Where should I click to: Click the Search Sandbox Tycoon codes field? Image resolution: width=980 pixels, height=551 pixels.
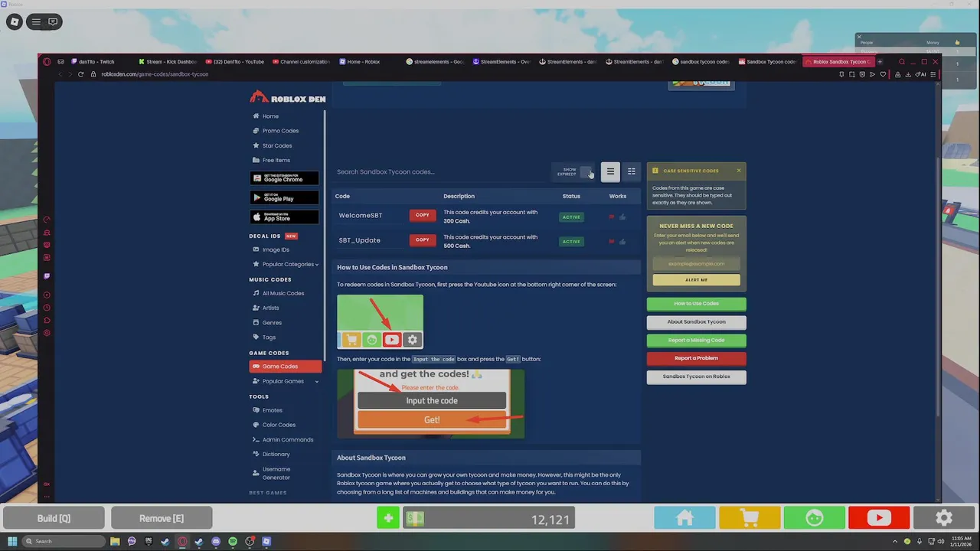coord(440,172)
